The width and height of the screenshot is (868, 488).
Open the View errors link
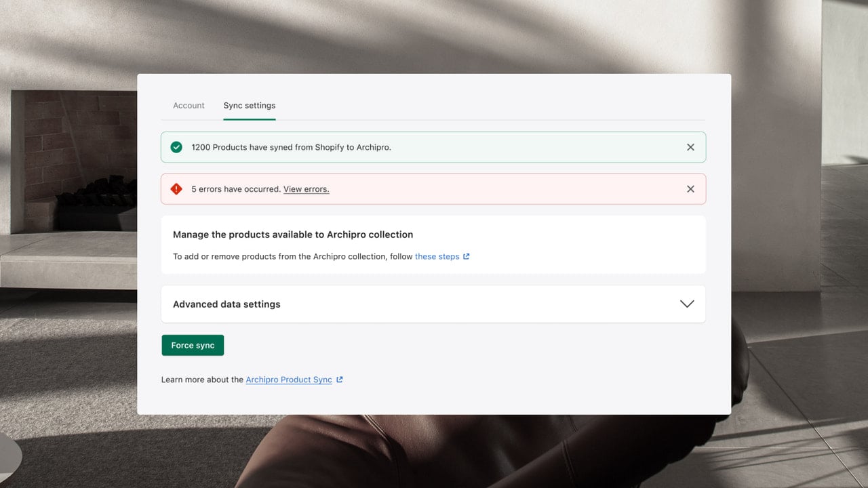306,189
